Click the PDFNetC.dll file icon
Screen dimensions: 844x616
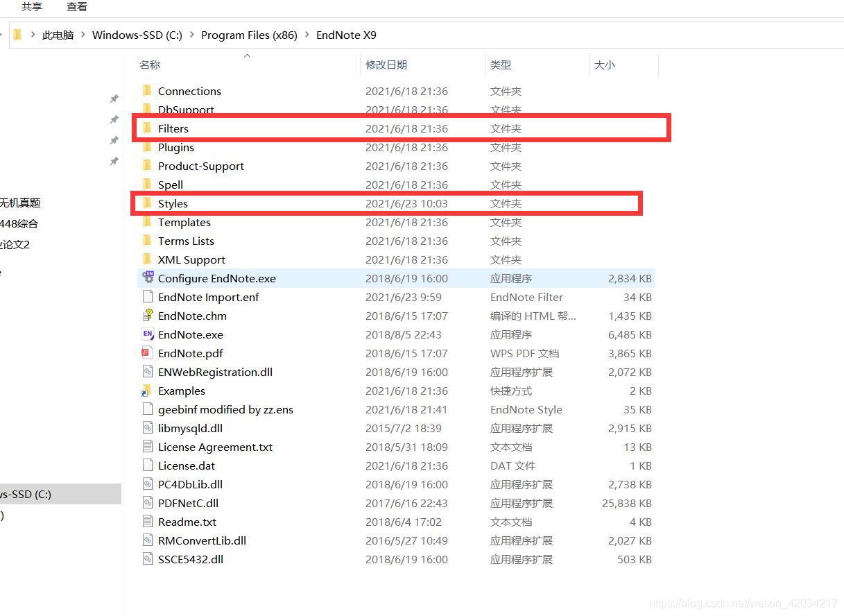[x=147, y=503]
